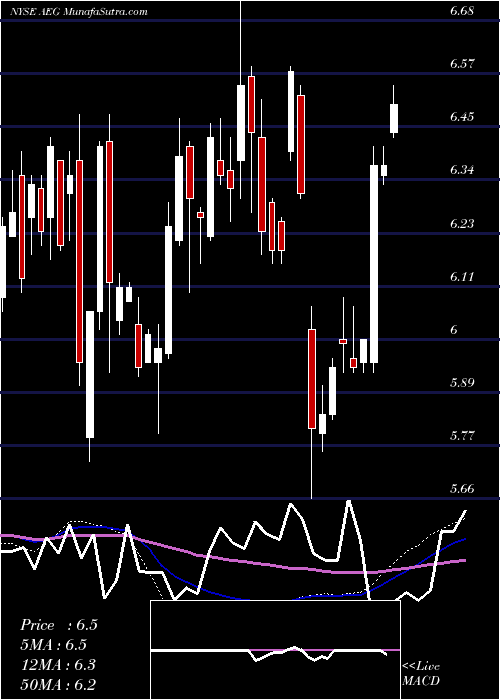The image size is (500, 700).
Task: Click the Price : 6.5 readout
Action: [59, 625]
